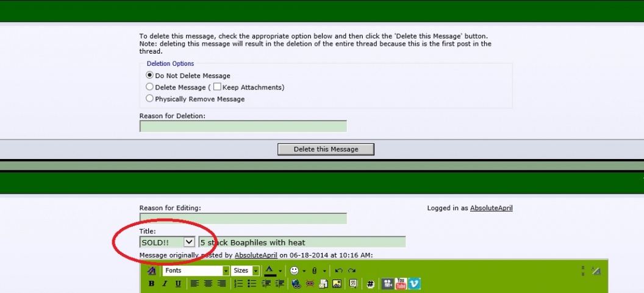Expand the attachments dropdown arrow
The width and height of the screenshot is (644, 293).
[324, 271]
